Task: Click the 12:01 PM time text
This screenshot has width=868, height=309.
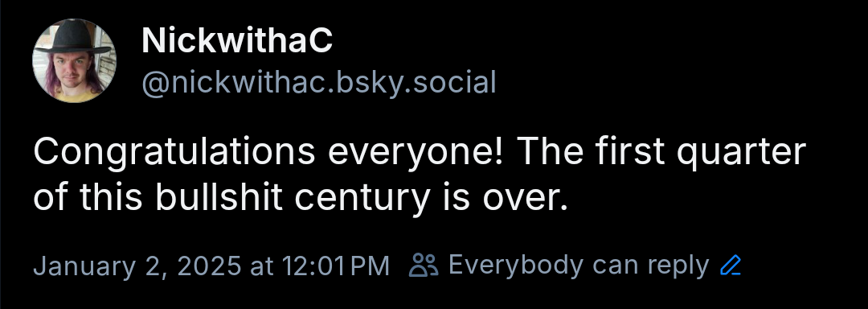Action: click(x=336, y=266)
